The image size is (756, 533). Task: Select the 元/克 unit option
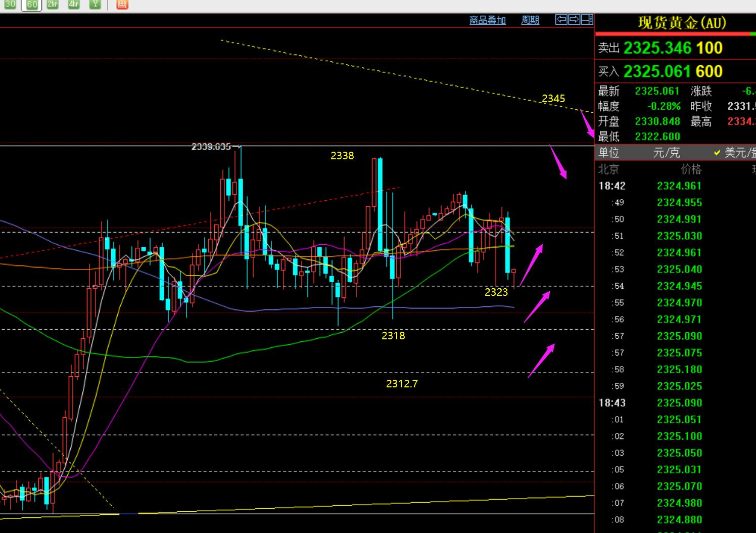point(666,152)
